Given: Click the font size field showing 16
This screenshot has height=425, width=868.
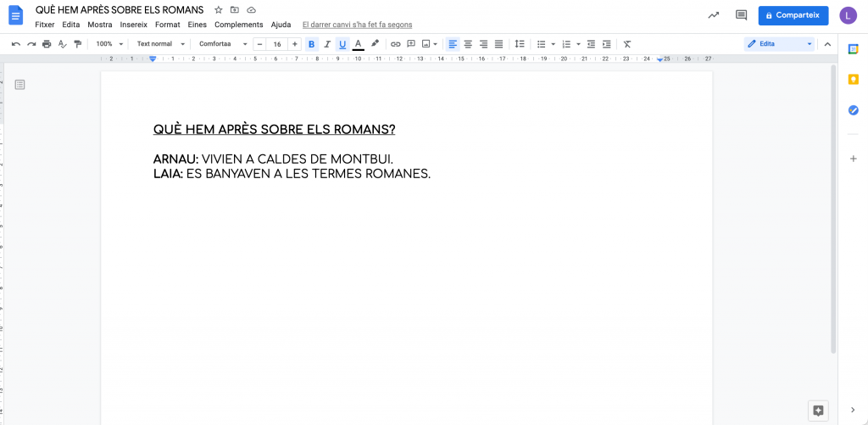Looking at the screenshot, I should tap(277, 44).
